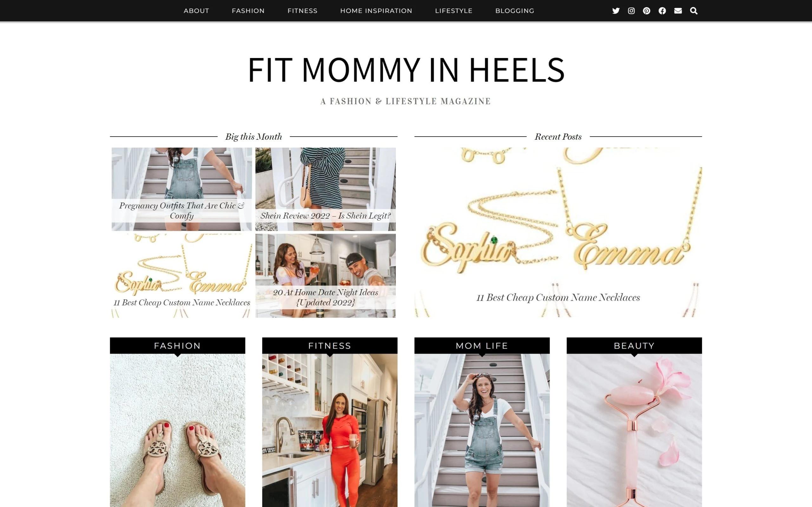Viewport: 812px width, 507px height.
Task: Click the Fashion category sandals image
Action: [x=178, y=430]
